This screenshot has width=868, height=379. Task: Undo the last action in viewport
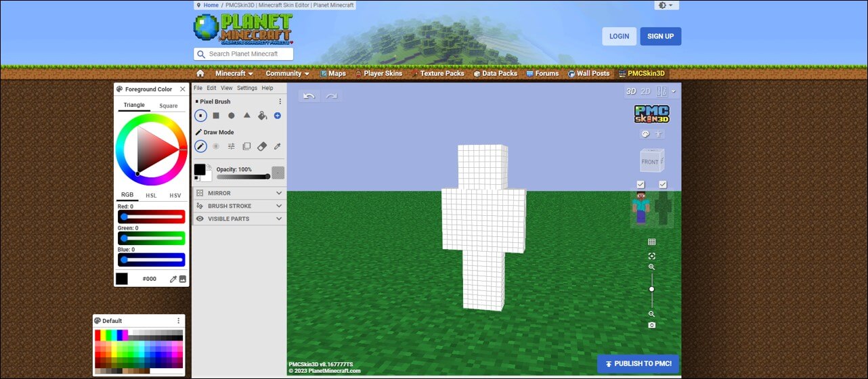[x=309, y=96]
